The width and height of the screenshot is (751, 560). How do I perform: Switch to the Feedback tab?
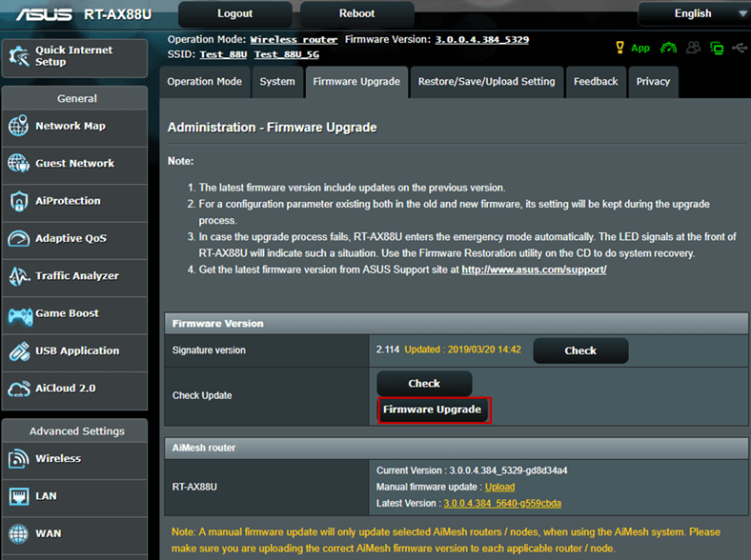(596, 82)
